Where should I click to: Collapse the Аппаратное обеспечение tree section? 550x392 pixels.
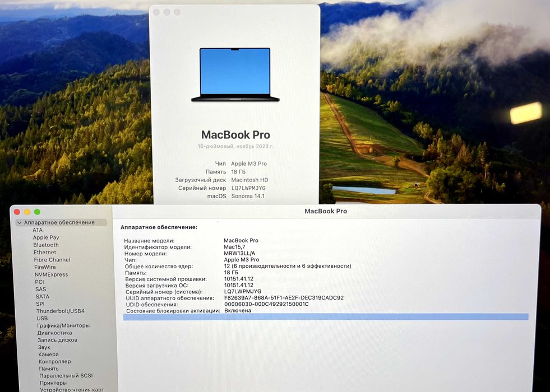click(x=19, y=222)
